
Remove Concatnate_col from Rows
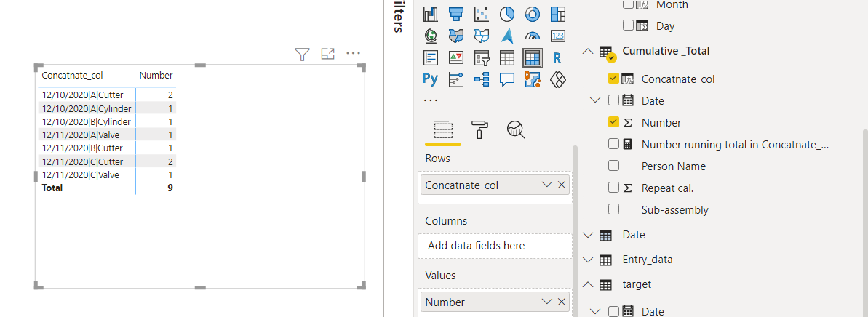point(561,185)
